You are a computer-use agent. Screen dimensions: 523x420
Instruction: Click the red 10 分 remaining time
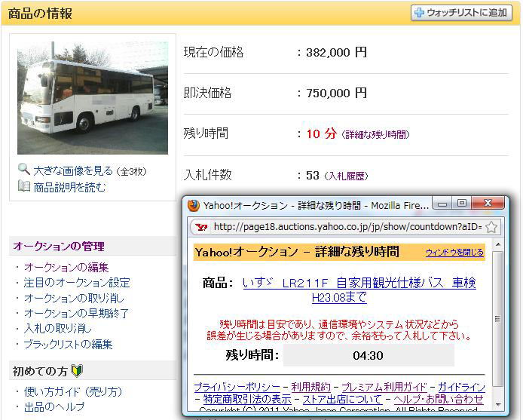pyautogui.click(x=322, y=134)
